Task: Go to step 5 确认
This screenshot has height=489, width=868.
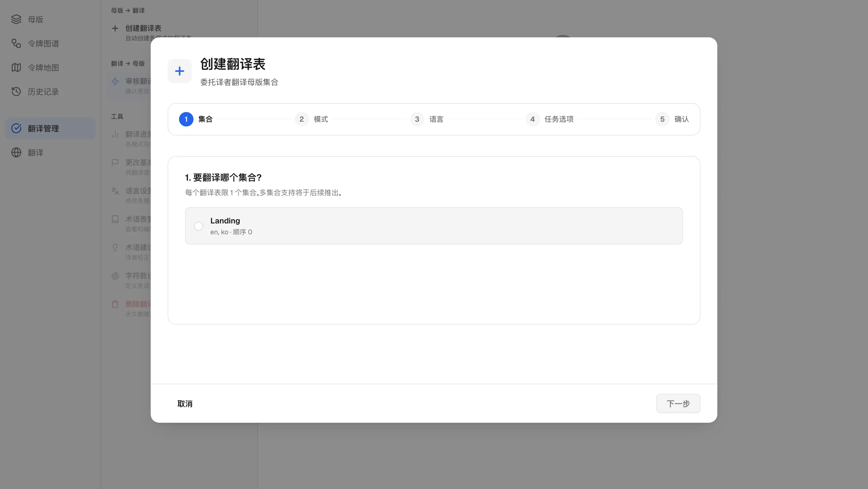Action: [x=672, y=119]
